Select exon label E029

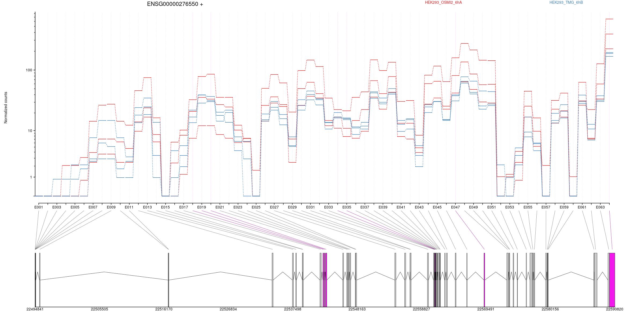click(x=292, y=207)
